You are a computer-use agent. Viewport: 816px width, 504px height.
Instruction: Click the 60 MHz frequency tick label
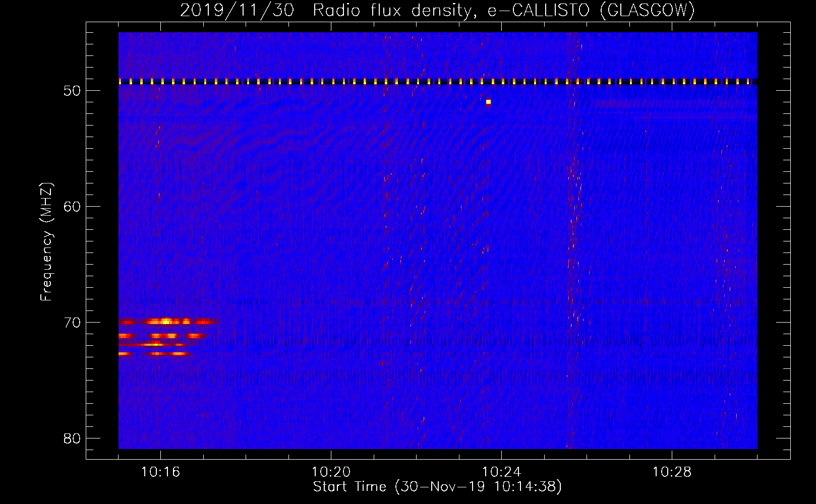(x=72, y=207)
